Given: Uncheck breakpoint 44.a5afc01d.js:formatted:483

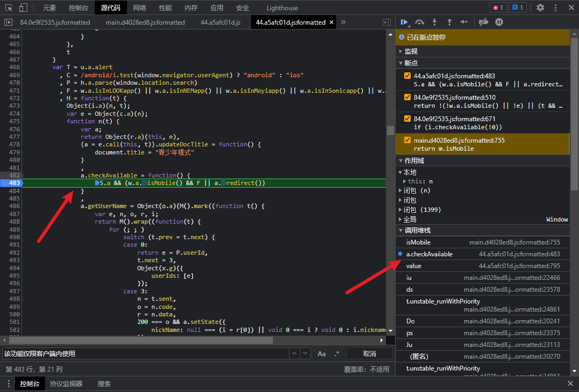Looking at the screenshot, I should (407, 76).
